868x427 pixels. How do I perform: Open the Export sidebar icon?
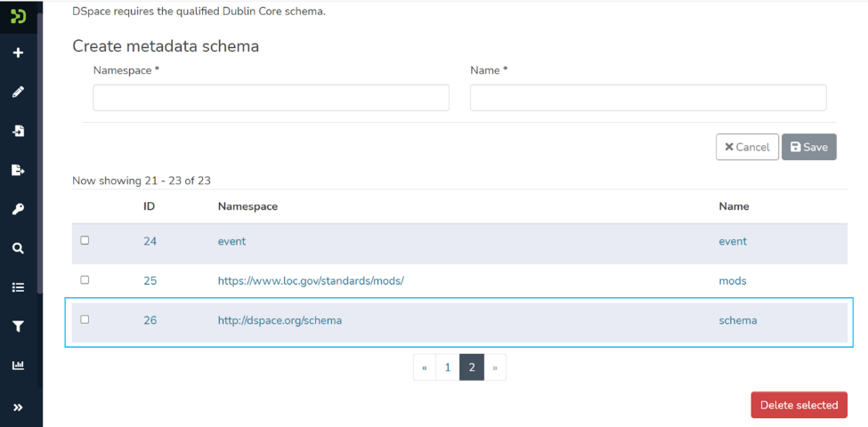[x=18, y=170]
